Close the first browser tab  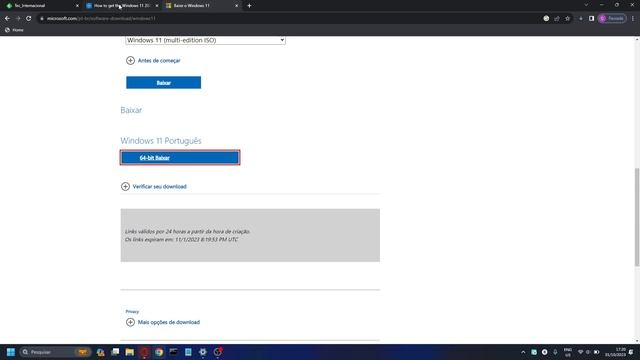coord(77,6)
